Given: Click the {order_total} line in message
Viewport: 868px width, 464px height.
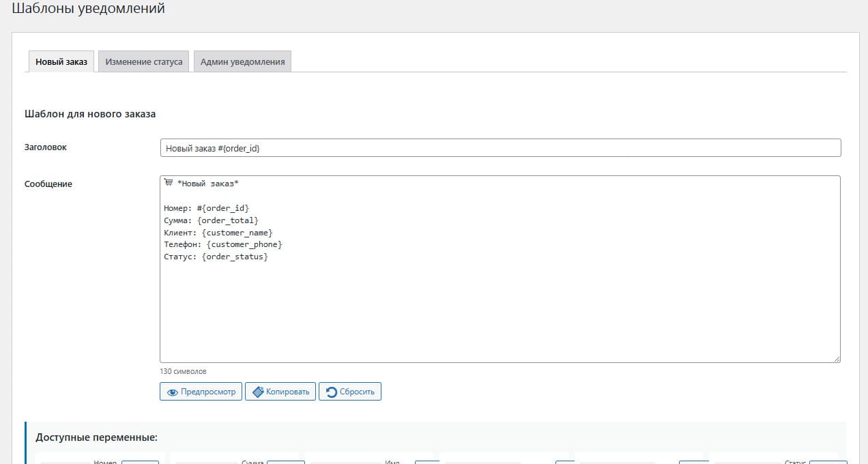Looking at the screenshot, I should (212, 220).
